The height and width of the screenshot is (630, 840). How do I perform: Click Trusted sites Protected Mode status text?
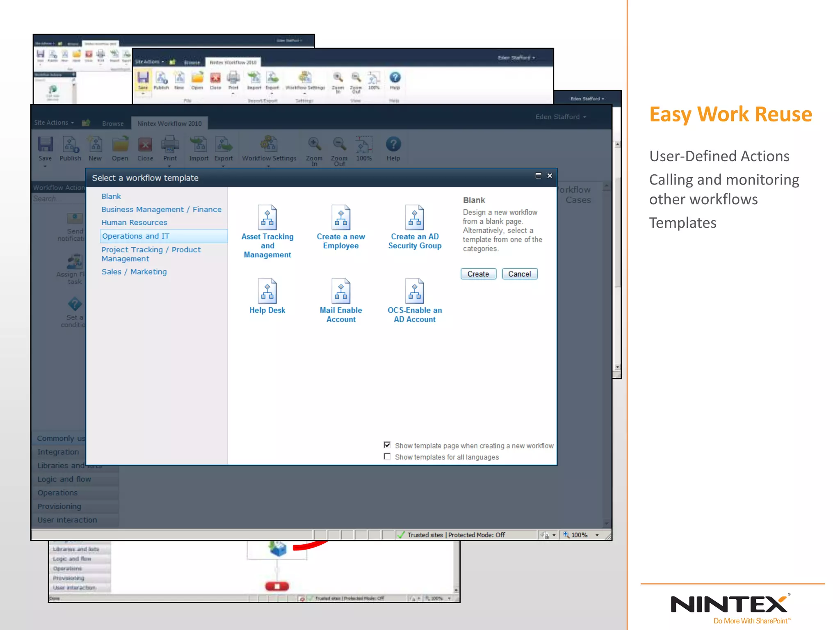(x=456, y=535)
